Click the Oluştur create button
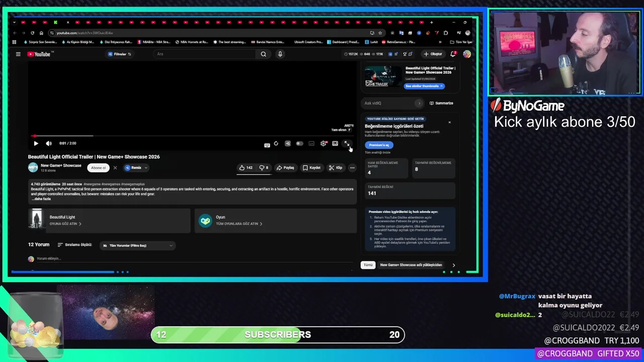644x362 pixels. [x=433, y=54]
